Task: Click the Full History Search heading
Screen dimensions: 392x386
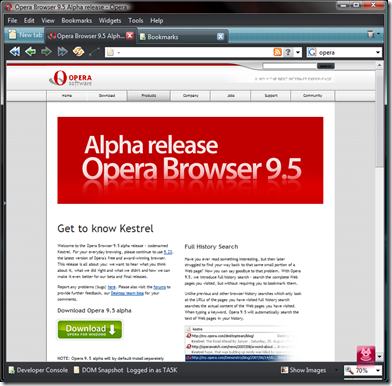Action: 211,247
